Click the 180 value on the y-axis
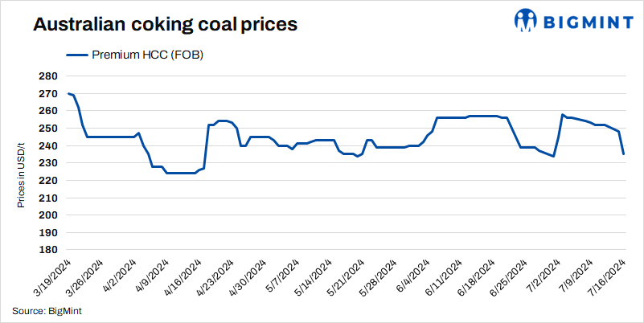The height and width of the screenshot is (323, 644). pos(48,250)
